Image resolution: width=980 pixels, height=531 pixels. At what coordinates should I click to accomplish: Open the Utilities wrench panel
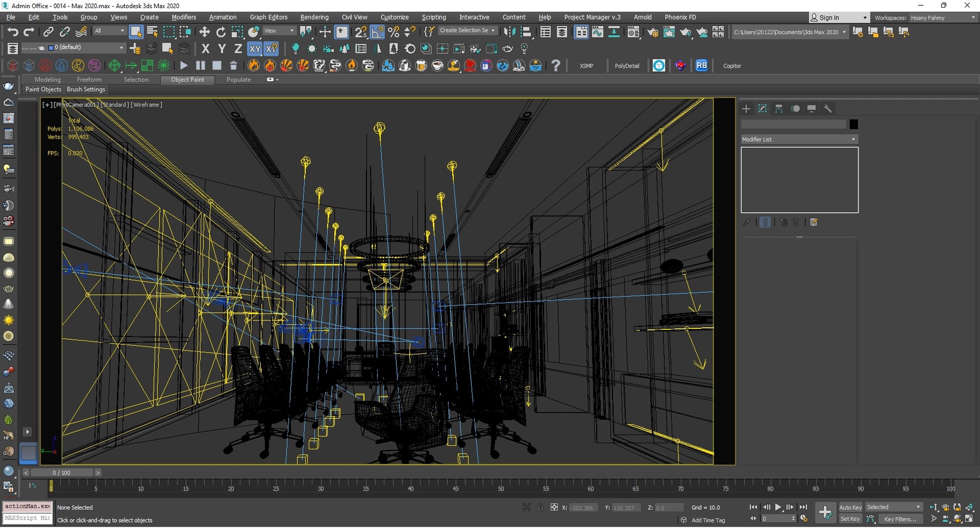[828, 109]
